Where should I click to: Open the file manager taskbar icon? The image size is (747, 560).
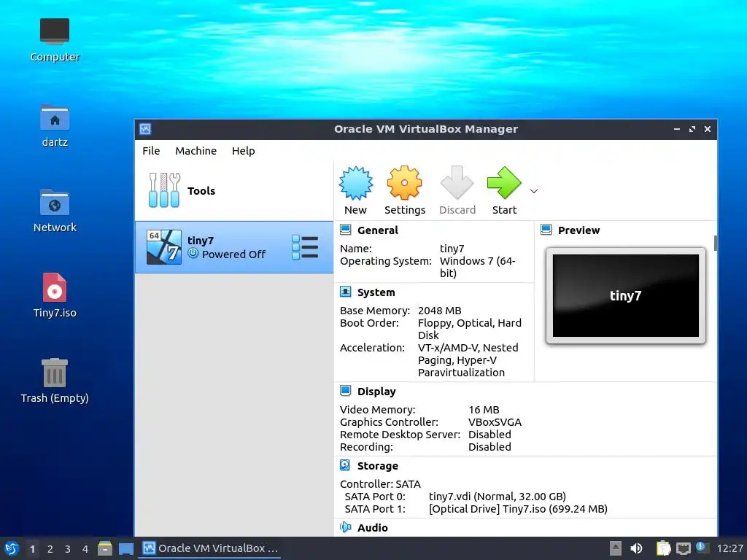[x=105, y=548]
